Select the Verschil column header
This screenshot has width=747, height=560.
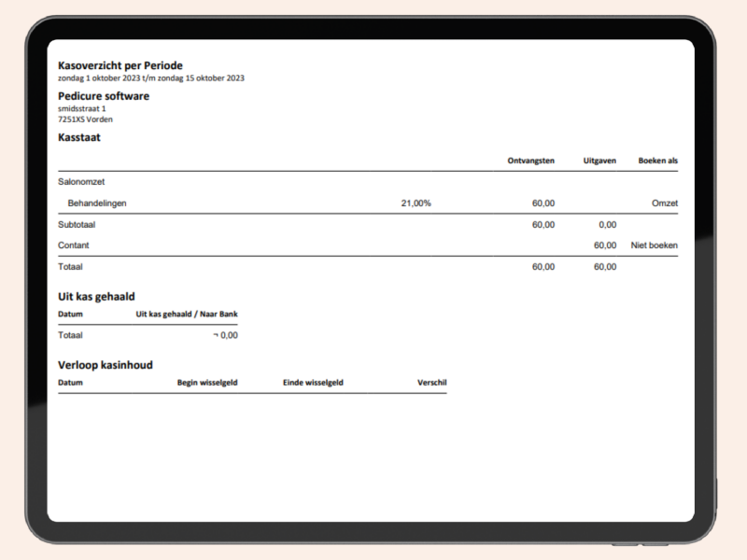(x=431, y=383)
